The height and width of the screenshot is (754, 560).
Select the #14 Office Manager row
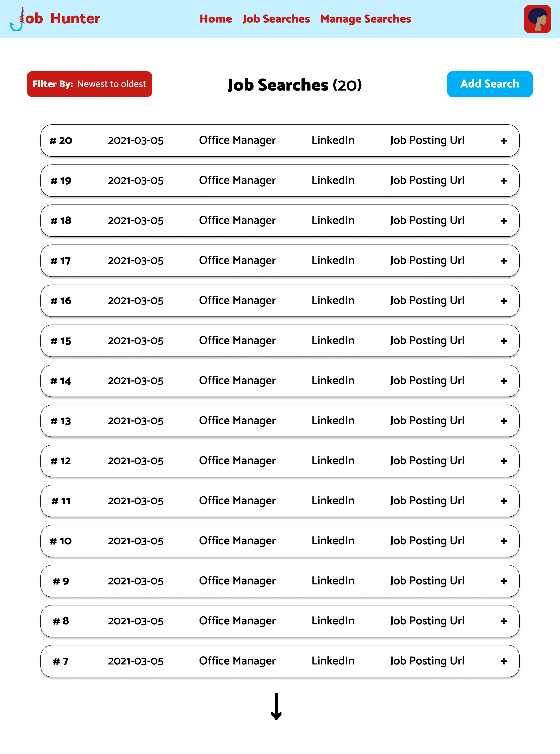pyautogui.click(x=237, y=381)
